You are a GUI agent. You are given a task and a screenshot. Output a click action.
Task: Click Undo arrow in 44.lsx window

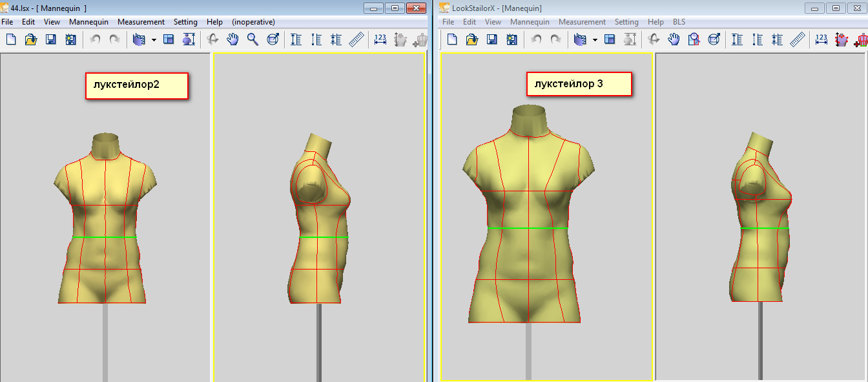[95, 39]
